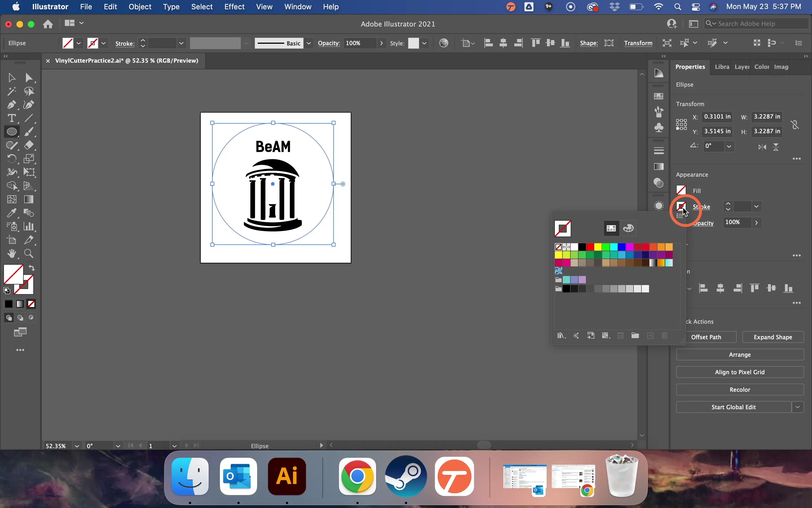Set paint mode to solid Color
Image resolution: width=812 pixels, height=508 pixels.
[x=9, y=304]
